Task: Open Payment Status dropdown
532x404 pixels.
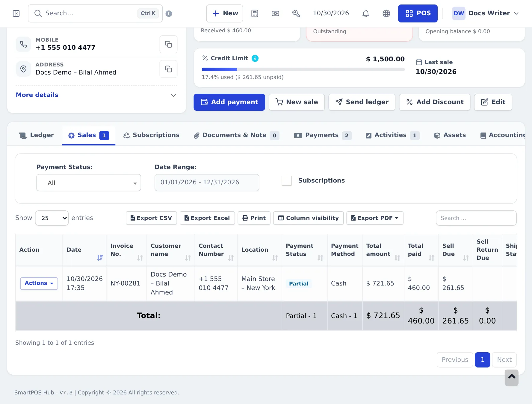Action: [89, 183]
